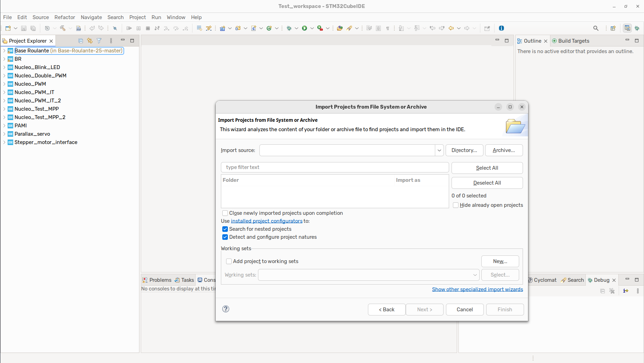644x363 pixels.
Task: Click Show other specialized import wizards link
Action: click(478, 289)
